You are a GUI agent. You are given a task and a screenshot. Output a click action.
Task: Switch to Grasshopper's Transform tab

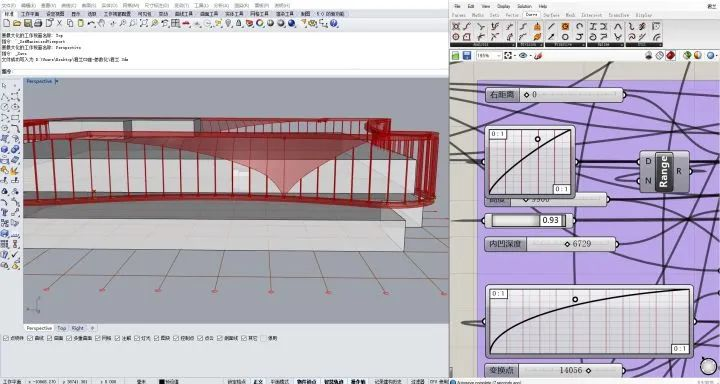coord(619,15)
